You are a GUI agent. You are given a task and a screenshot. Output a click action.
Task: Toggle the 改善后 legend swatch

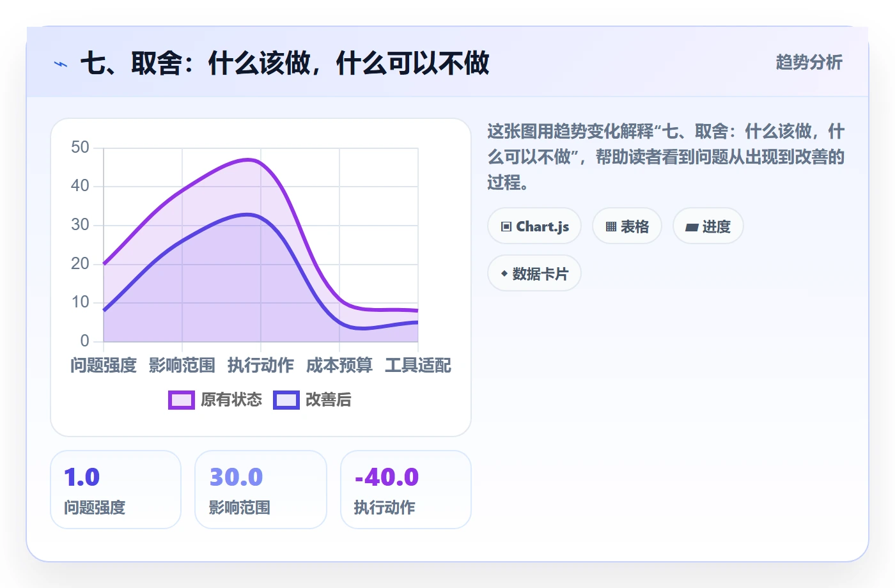click(x=286, y=400)
